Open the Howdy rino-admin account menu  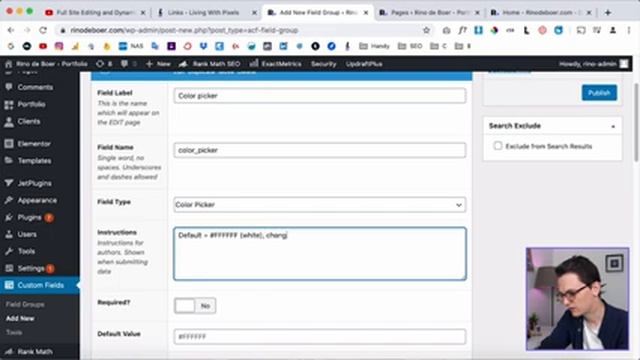pyautogui.click(x=593, y=64)
